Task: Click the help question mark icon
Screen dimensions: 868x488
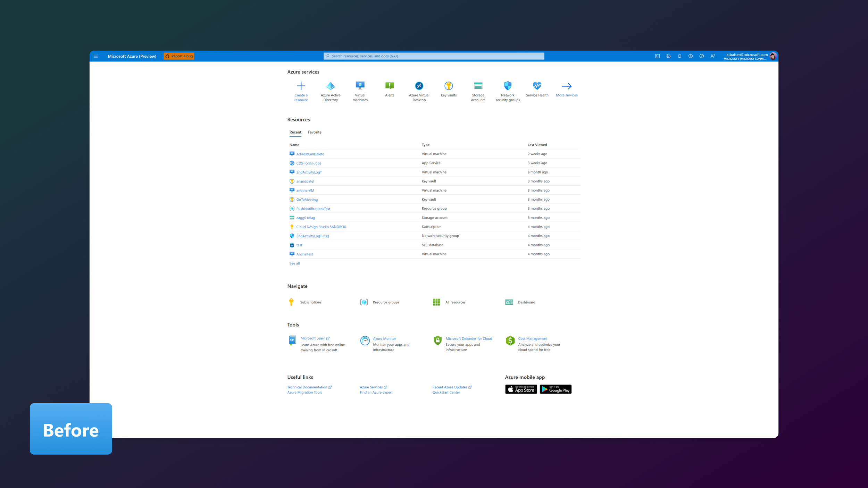Action: (x=702, y=56)
